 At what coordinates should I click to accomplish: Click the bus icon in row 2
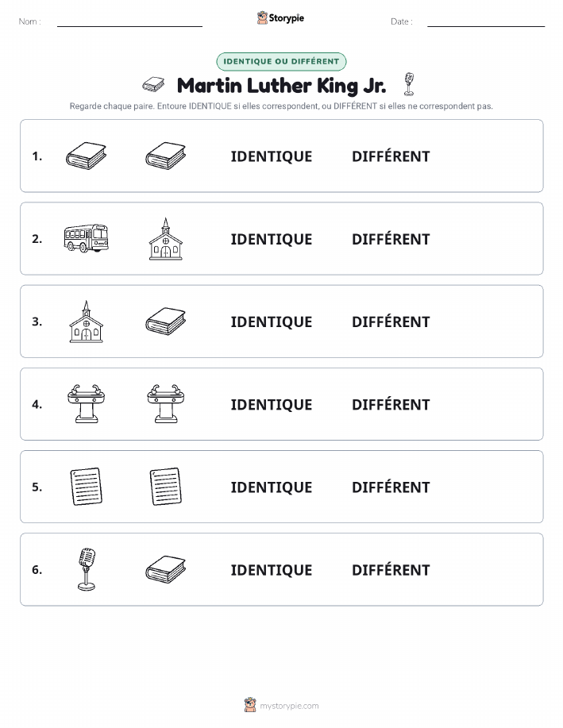pyautogui.click(x=86, y=238)
